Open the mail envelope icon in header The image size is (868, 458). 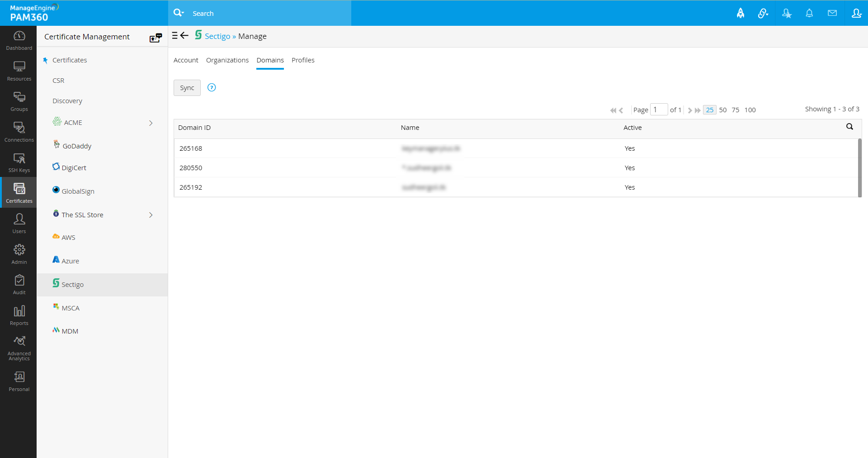[832, 13]
